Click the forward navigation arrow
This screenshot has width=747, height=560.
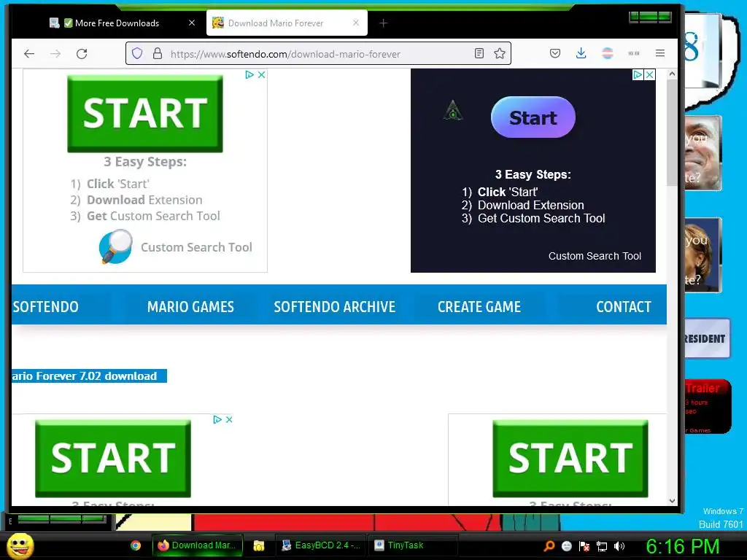click(55, 54)
